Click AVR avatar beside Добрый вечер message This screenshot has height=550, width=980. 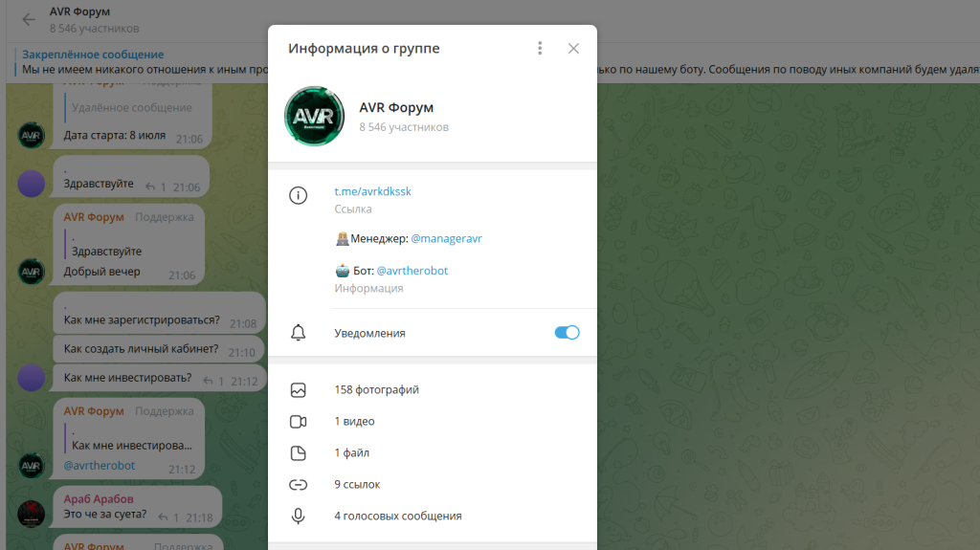tap(32, 272)
